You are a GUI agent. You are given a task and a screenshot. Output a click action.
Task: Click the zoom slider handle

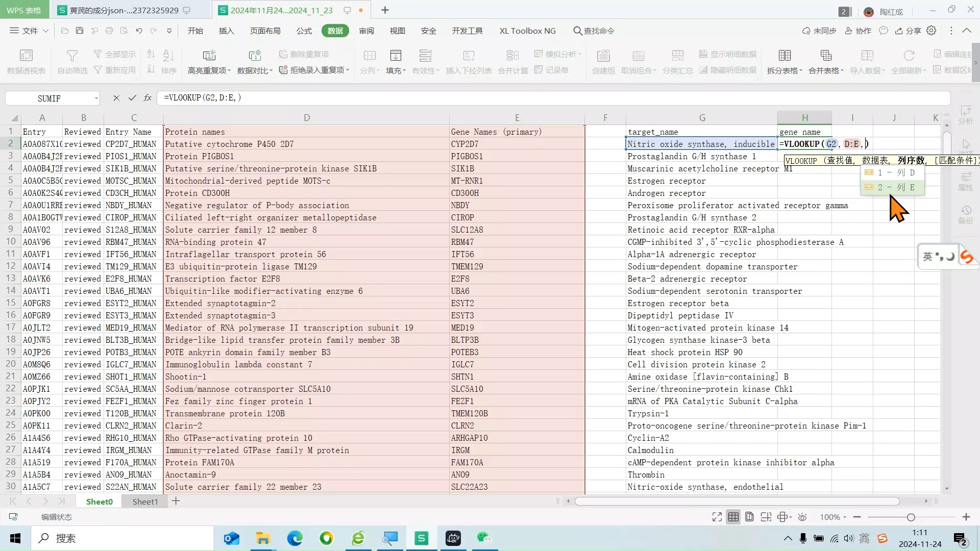click(x=911, y=517)
